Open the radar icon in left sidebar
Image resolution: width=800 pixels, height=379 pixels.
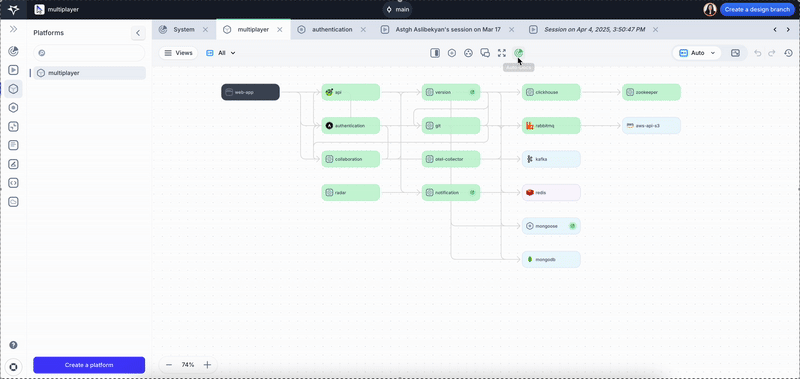tap(14, 51)
